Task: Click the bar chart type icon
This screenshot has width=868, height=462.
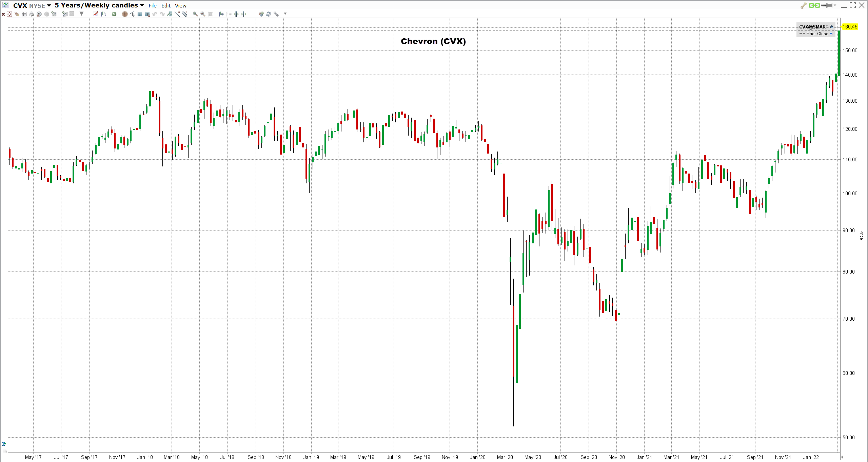Action: point(103,14)
